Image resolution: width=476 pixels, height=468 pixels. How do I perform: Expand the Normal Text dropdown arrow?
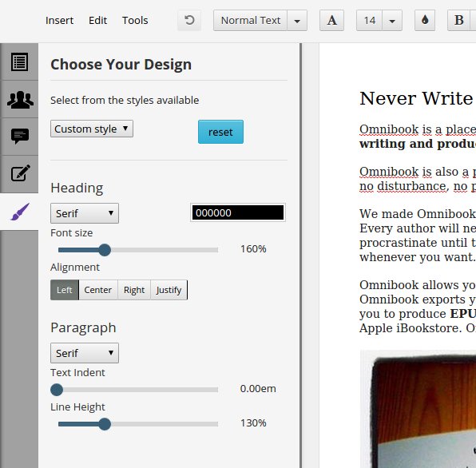tap(297, 20)
